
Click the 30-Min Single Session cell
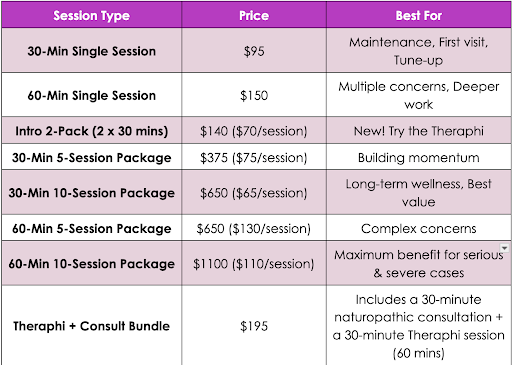(x=92, y=50)
